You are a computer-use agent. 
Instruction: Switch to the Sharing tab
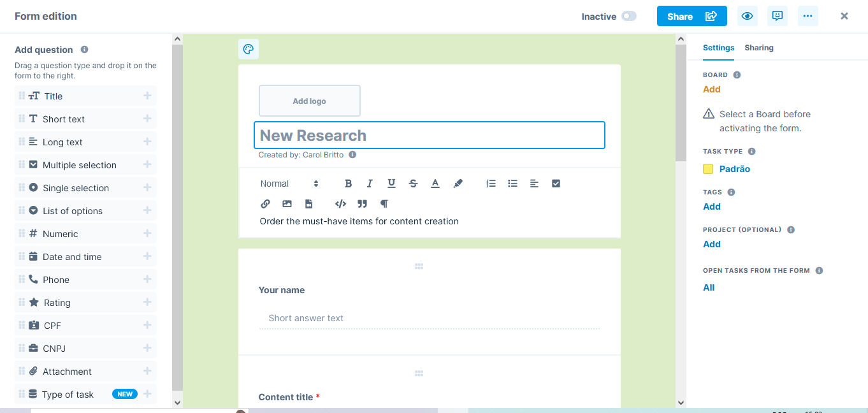click(x=759, y=47)
